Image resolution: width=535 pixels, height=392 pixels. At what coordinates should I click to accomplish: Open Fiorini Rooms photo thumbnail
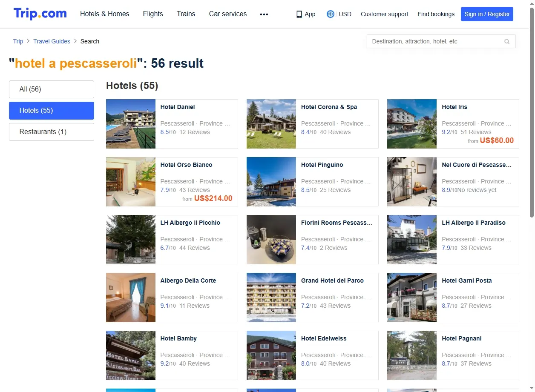click(271, 240)
